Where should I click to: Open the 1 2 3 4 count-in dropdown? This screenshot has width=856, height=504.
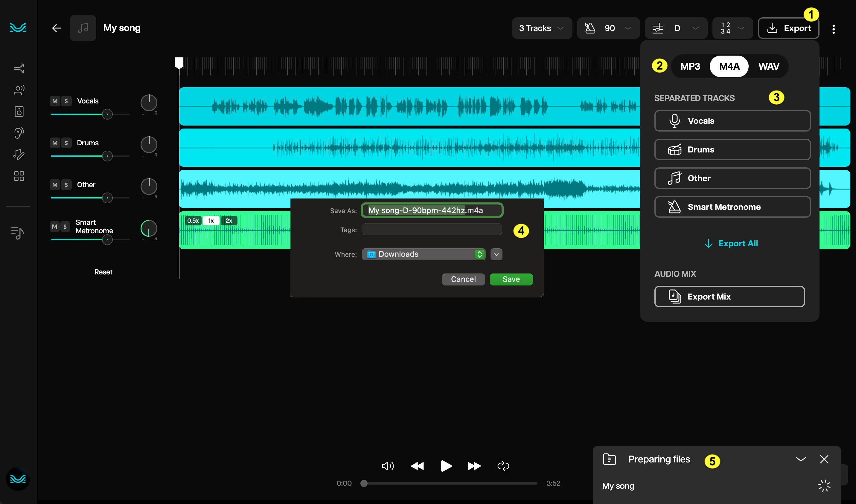(732, 28)
